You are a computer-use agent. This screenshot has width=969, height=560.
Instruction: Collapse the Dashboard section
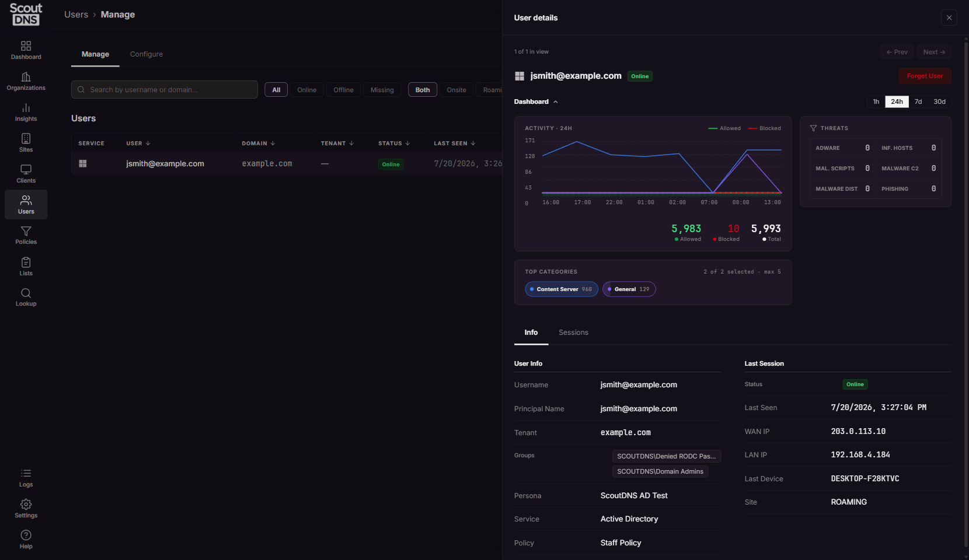coord(536,101)
